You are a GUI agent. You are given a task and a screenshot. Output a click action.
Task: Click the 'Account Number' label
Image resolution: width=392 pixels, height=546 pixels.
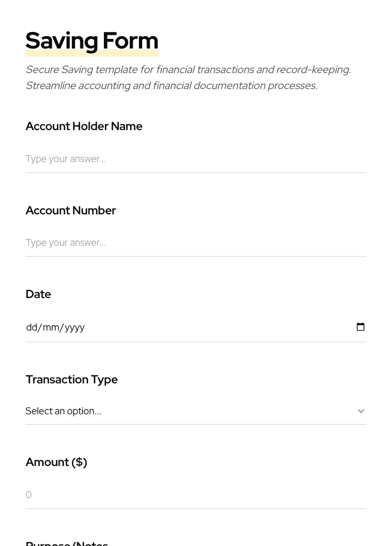[71, 211]
